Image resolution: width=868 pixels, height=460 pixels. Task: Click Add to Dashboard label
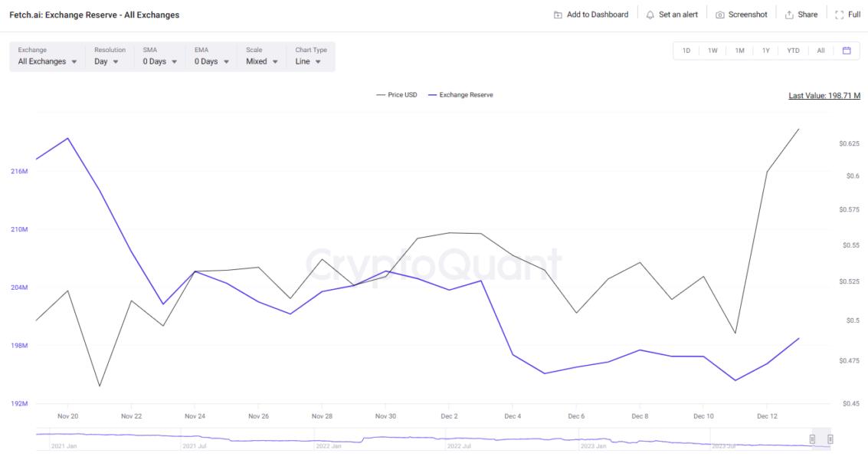pos(598,15)
